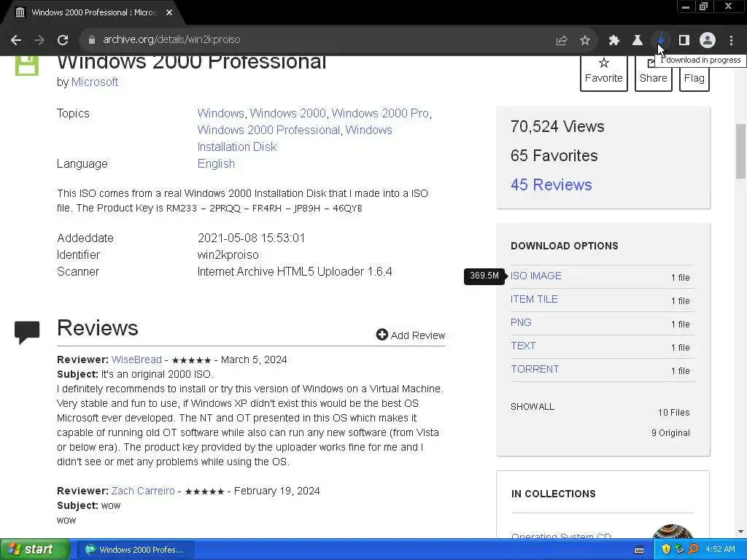Click the 10 Files link
This screenshot has width=747, height=560.
[673, 413]
